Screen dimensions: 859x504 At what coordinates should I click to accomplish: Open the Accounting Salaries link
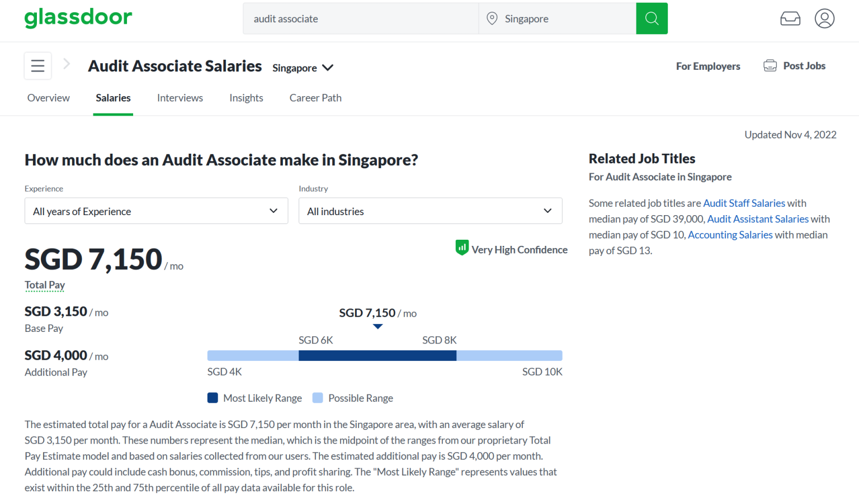pos(730,235)
